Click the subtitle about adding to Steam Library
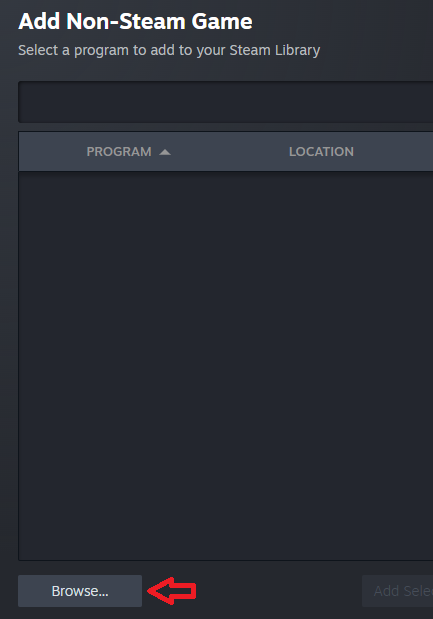Image resolution: width=433 pixels, height=619 pixels. (169, 50)
